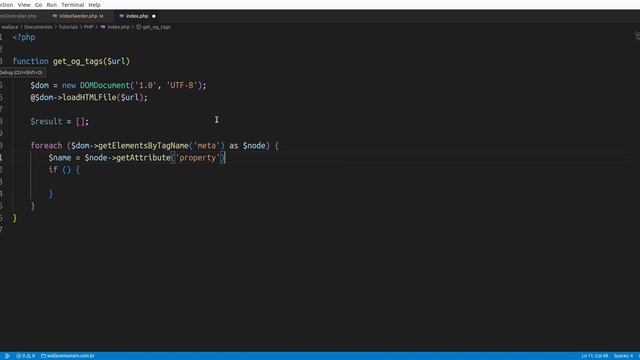Click the 'UTF-8' string literal
Viewport: 640px width, 360px height.
click(182, 85)
